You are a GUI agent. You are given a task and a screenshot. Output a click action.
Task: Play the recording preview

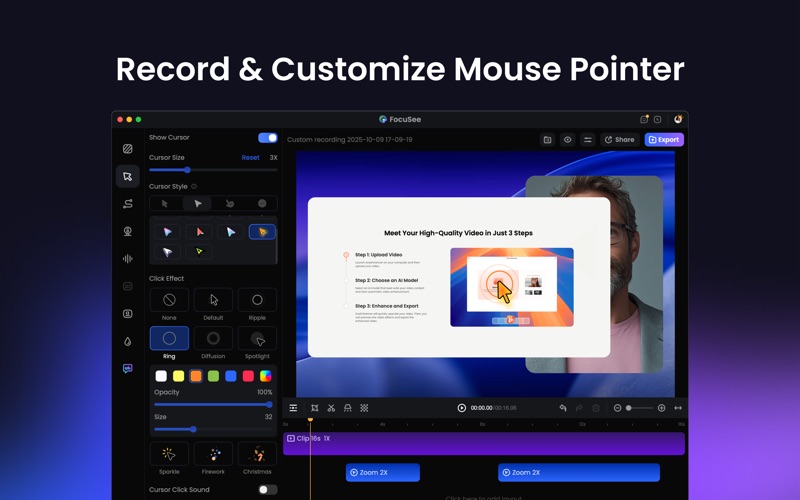click(x=461, y=408)
